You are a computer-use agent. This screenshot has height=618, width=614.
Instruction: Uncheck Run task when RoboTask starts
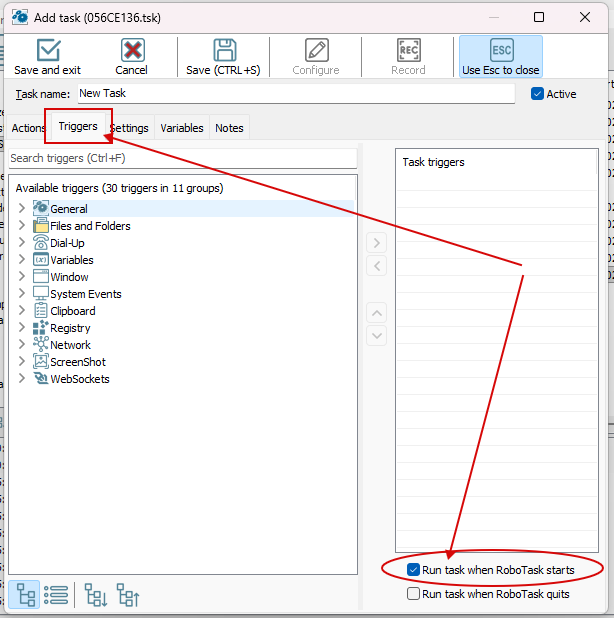414,570
